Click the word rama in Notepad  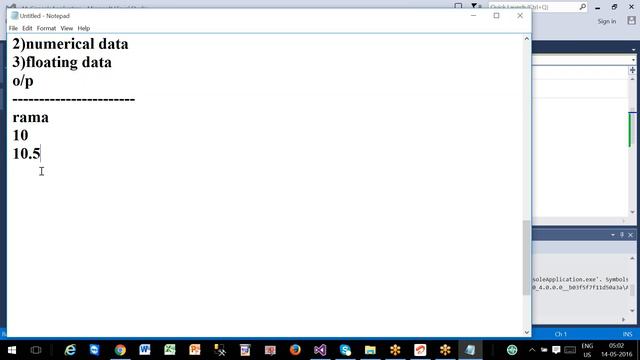[x=31, y=118]
